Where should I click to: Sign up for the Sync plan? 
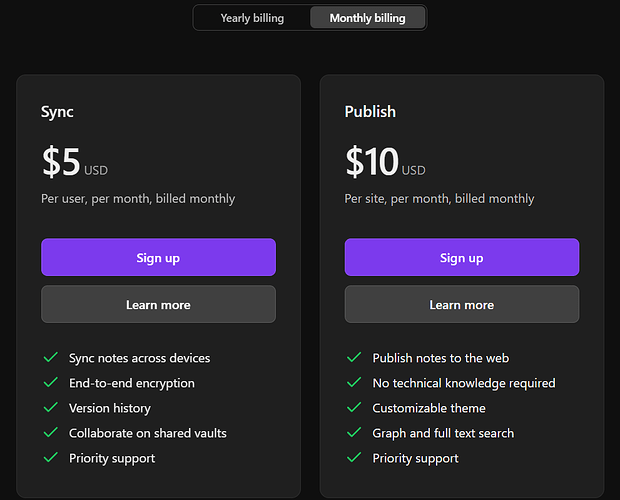click(x=158, y=257)
